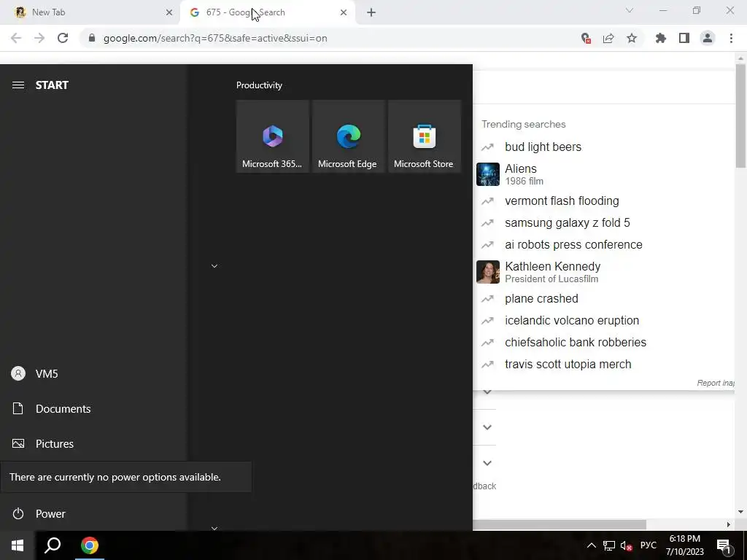This screenshot has height=560, width=747.
Task: Click the Productivity group heading
Action: coord(259,85)
